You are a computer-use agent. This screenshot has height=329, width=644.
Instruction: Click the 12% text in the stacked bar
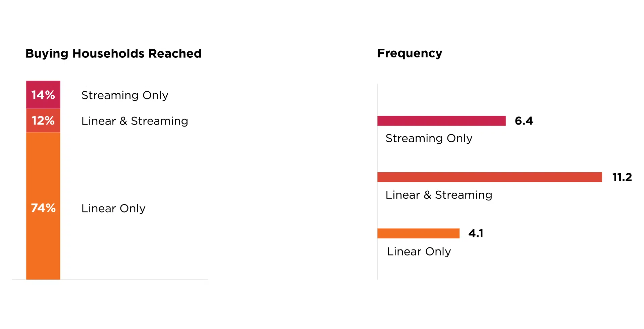click(x=43, y=121)
